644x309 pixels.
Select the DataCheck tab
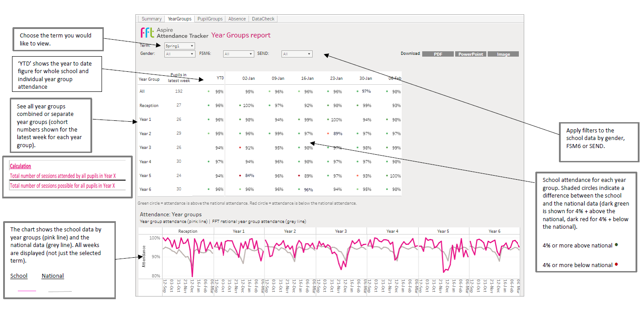click(263, 19)
